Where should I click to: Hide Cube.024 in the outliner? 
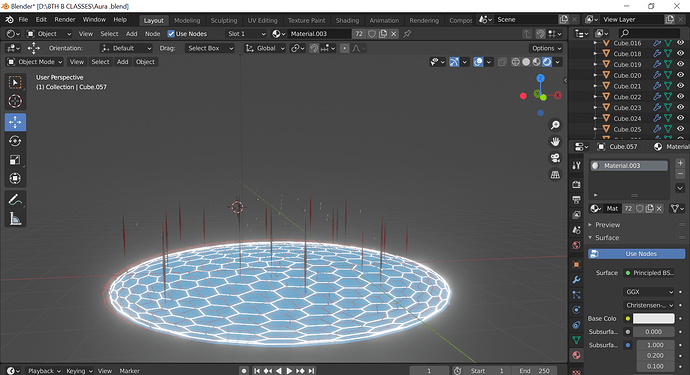pyautogui.click(x=680, y=118)
